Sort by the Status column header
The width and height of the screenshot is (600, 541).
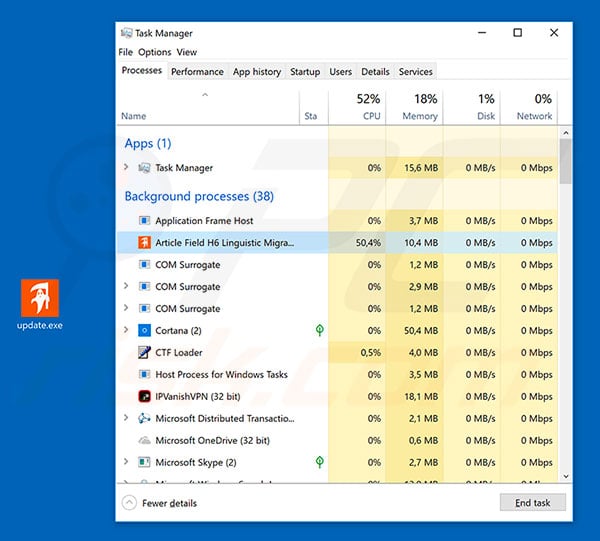314,108
